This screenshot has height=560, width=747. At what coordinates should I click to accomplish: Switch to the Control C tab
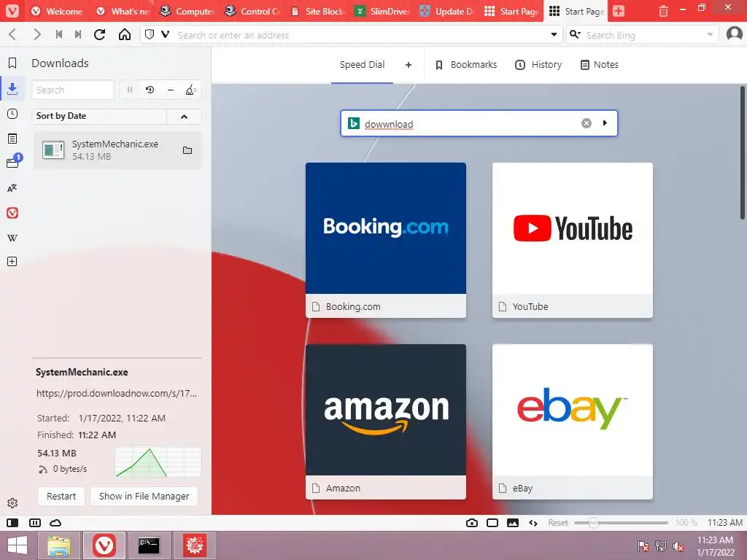click(253, 11)
